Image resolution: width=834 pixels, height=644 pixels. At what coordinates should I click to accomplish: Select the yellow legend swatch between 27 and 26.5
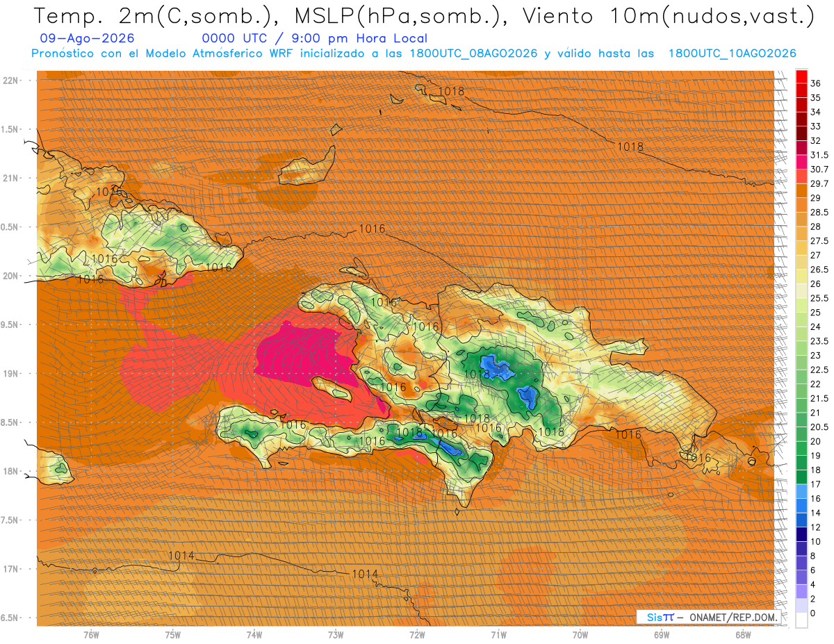click(x=801, y=263)
